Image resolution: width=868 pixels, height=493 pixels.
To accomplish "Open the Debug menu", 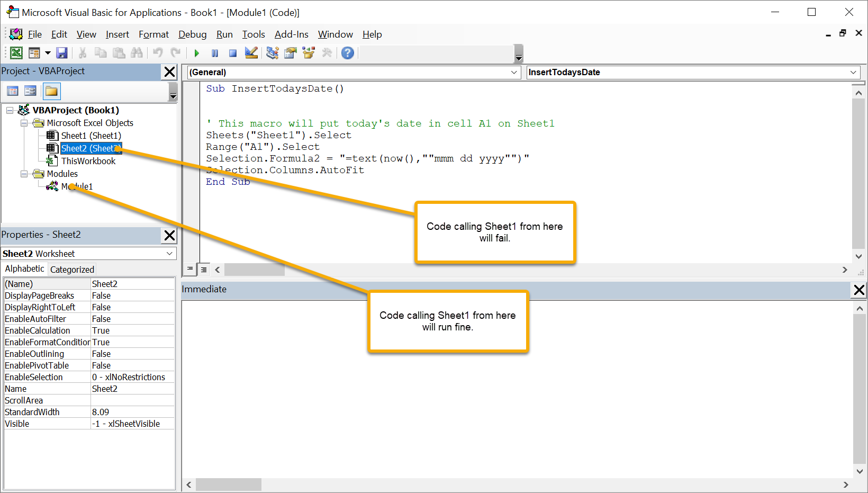I will tap(193, 34).
